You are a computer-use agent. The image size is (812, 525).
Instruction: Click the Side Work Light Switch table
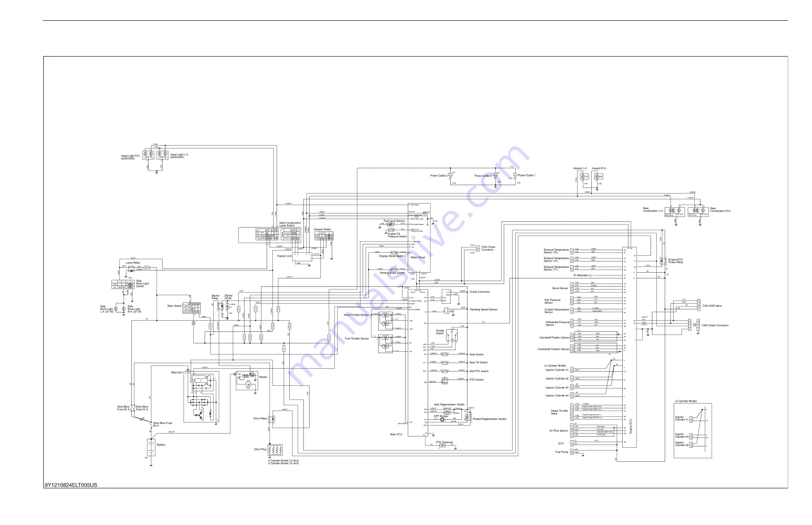click(123, 284)
